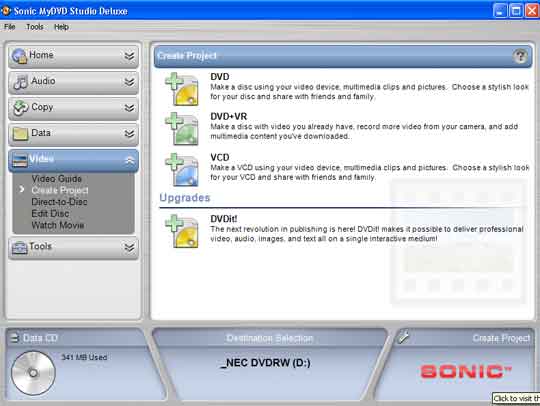Click the NEC DVDRW (D:) destination selection

tap(266, 363)
